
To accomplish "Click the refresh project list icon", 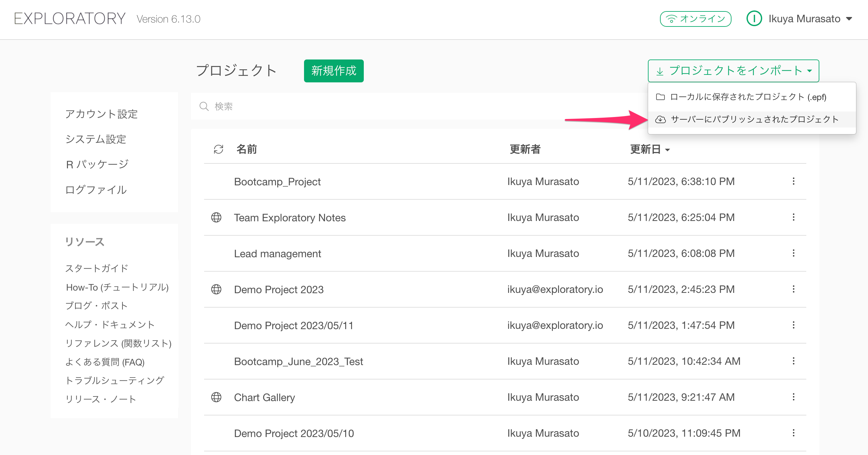I will point(218,149).
